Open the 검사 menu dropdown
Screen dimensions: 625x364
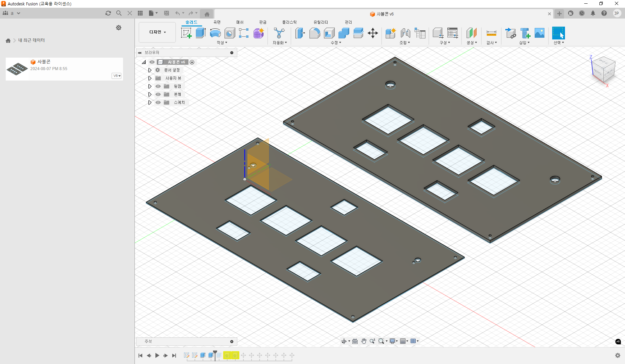coord(492,42)
